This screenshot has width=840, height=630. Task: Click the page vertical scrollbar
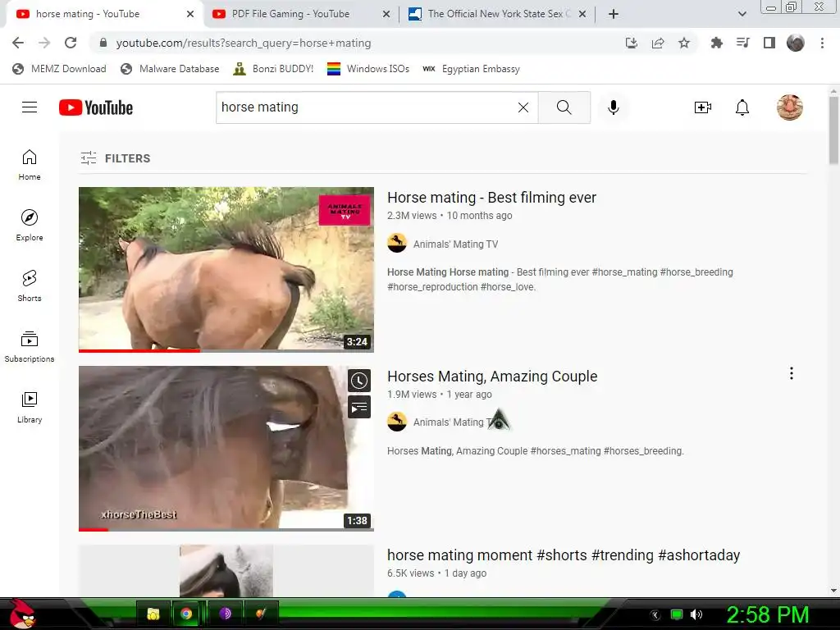[833, 129]
